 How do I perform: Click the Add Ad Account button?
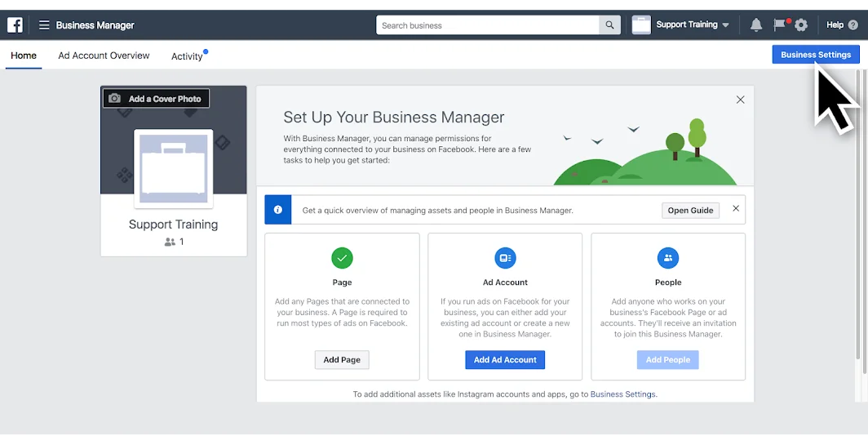[x=505, y=359]
